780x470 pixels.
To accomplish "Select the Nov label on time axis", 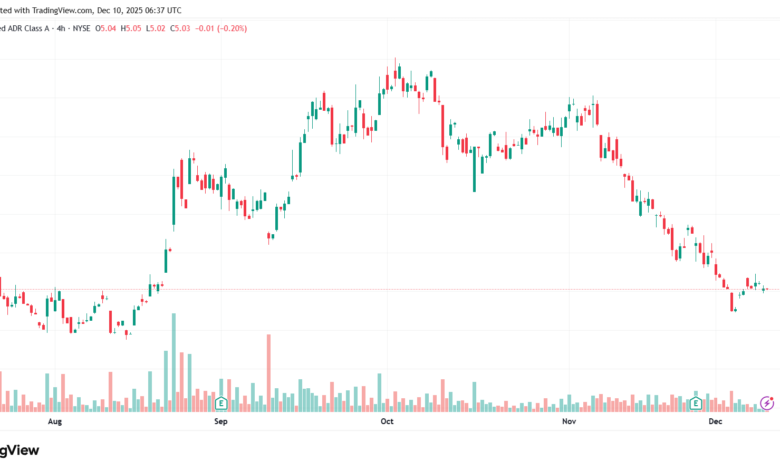I will (x=569, y=421).
